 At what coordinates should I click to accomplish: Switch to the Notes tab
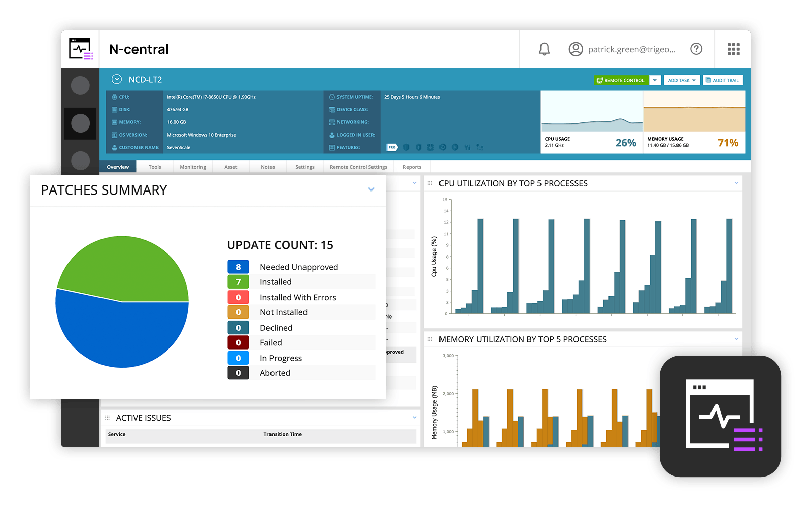pyautogui.click(x=267, y=167)
